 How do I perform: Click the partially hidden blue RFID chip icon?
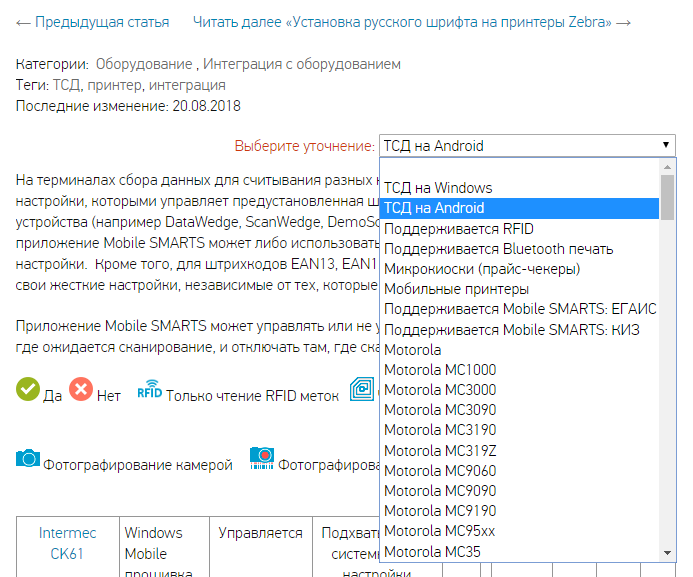(362, 389)
